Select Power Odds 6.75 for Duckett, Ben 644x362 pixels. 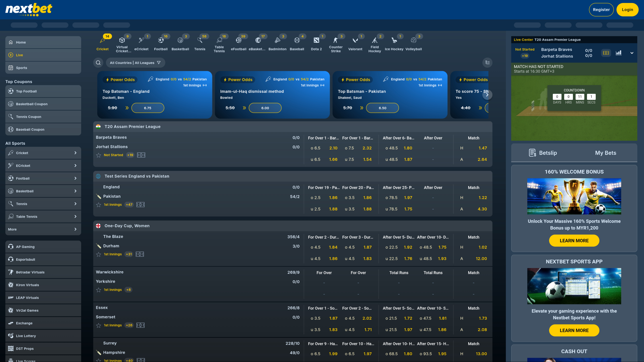click(x=148, y=108)
